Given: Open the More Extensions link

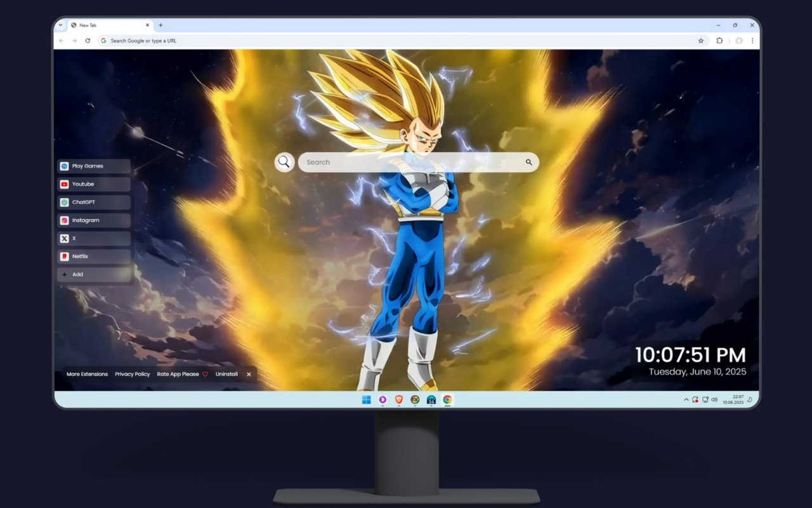Looking at the screenshot, I should tap(87, 374).
